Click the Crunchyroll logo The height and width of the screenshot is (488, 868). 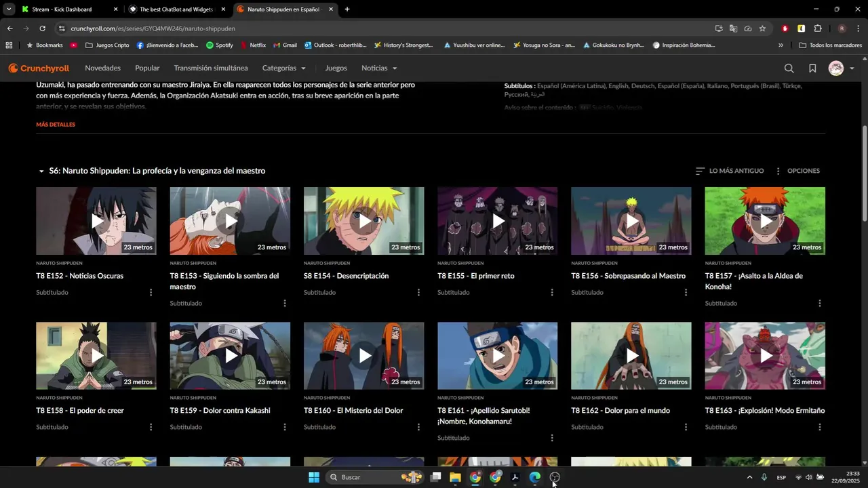pyautogui.click(x=39, y=68)
